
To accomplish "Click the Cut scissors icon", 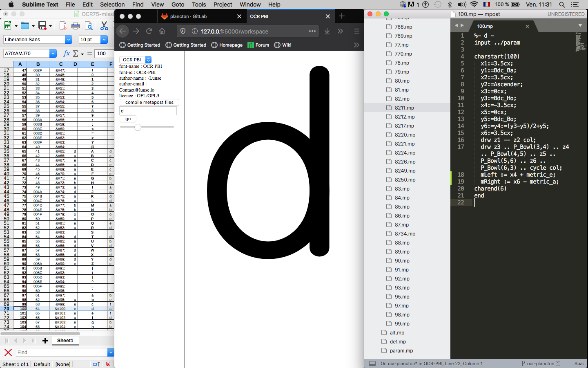I will [104, 26].
